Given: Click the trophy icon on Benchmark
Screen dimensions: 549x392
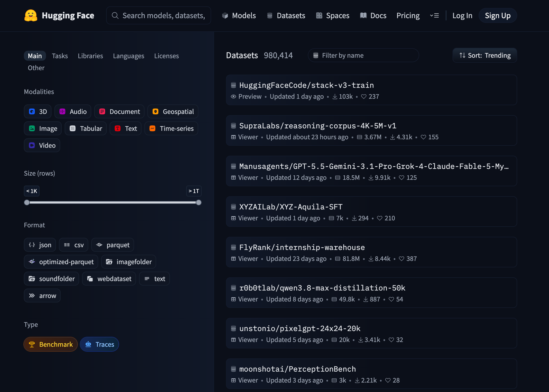Looking at the screenshot, I should point(32,344).
